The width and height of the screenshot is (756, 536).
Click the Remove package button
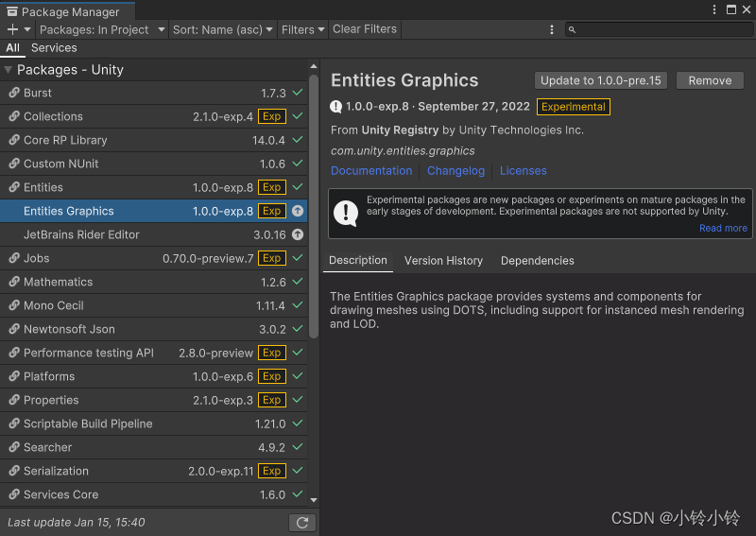click(x=710, y=80)
